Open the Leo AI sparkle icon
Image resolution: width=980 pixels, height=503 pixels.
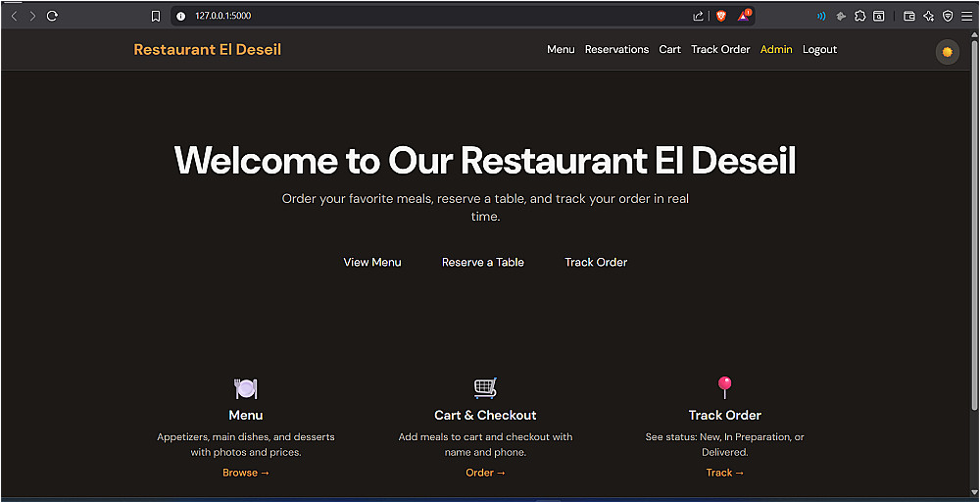coord(929,17)
